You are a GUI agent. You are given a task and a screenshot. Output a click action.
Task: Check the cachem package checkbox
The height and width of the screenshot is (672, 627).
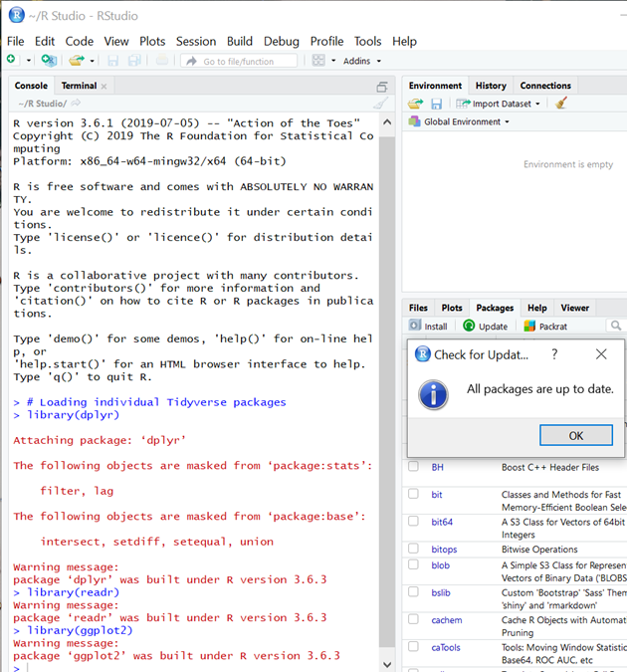[413, 619]
